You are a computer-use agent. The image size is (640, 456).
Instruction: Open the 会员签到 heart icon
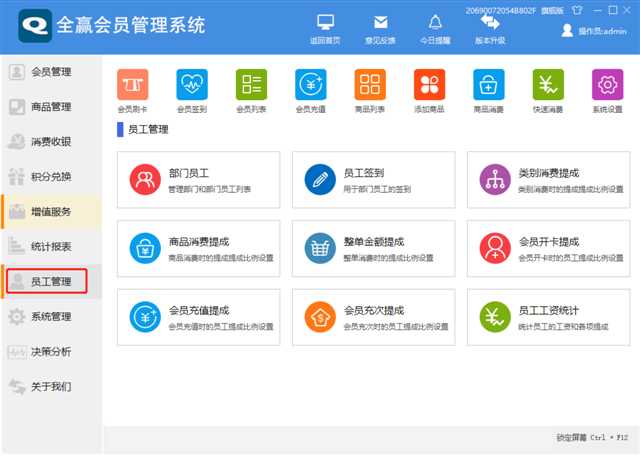[192, 85]
